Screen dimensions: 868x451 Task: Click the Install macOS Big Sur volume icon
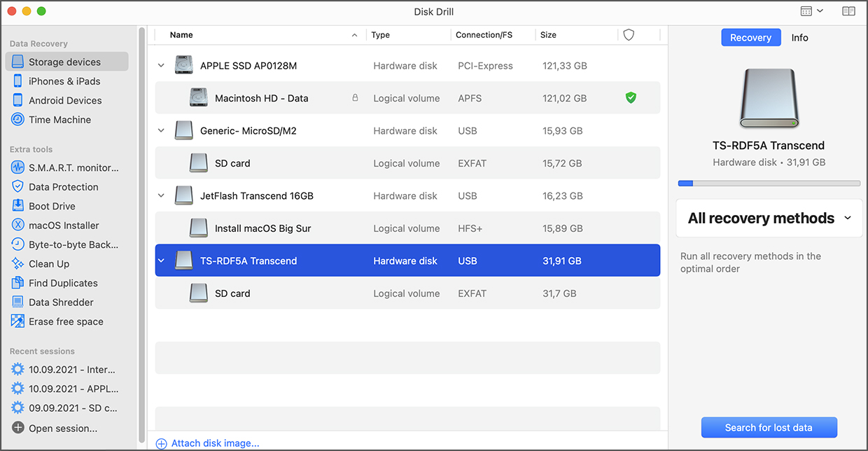point(199,228)
